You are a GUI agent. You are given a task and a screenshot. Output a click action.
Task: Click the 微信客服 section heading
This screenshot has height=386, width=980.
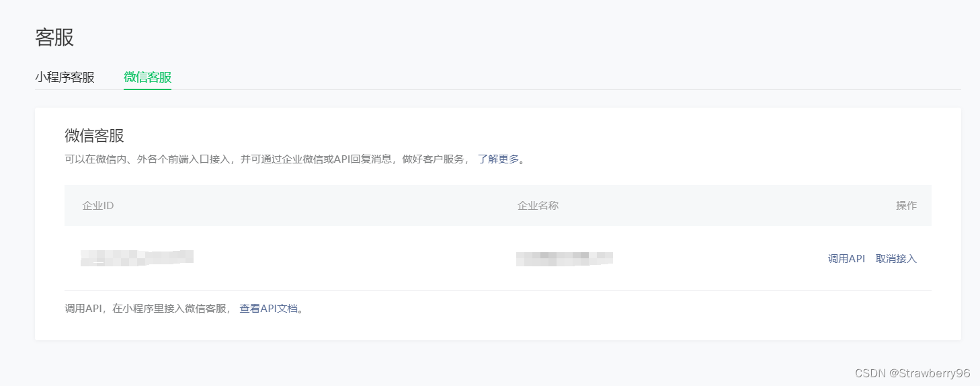(94, 135)
